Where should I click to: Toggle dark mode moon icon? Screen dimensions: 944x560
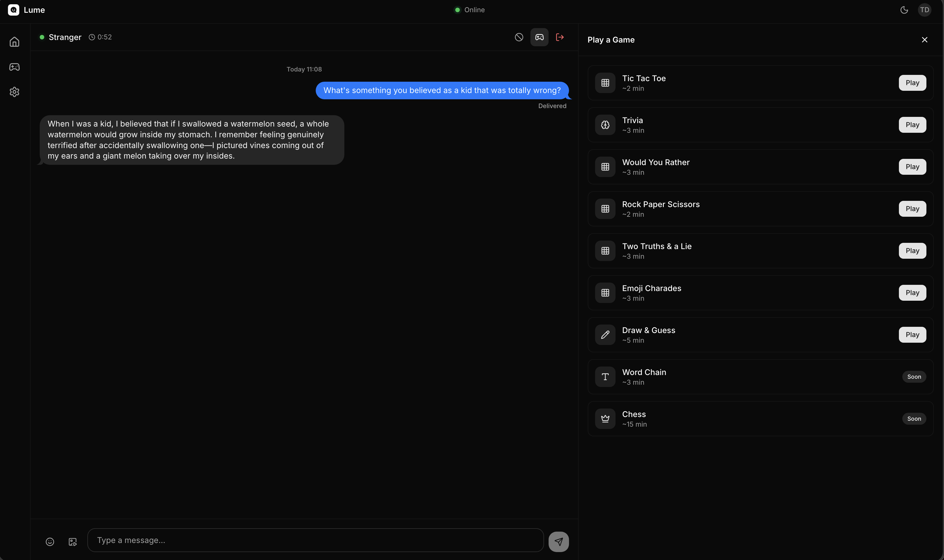pos(904,10)
